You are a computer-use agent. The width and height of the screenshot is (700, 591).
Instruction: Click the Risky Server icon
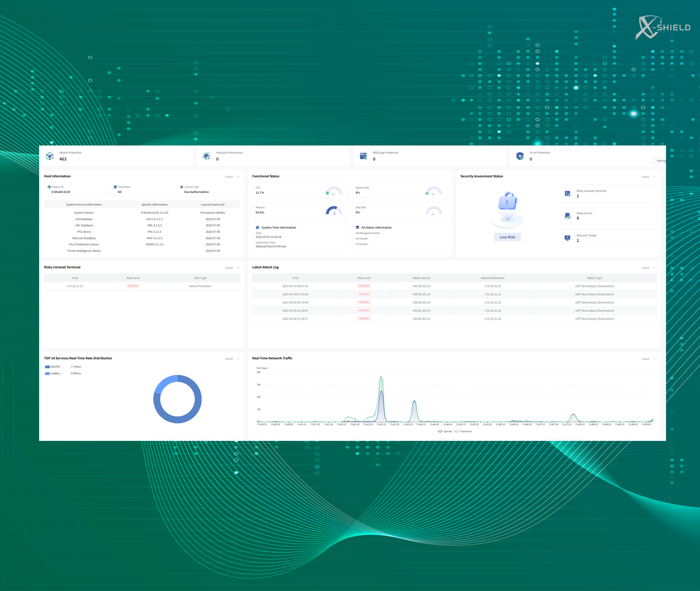pyautogui.click(x=567, y=216)
